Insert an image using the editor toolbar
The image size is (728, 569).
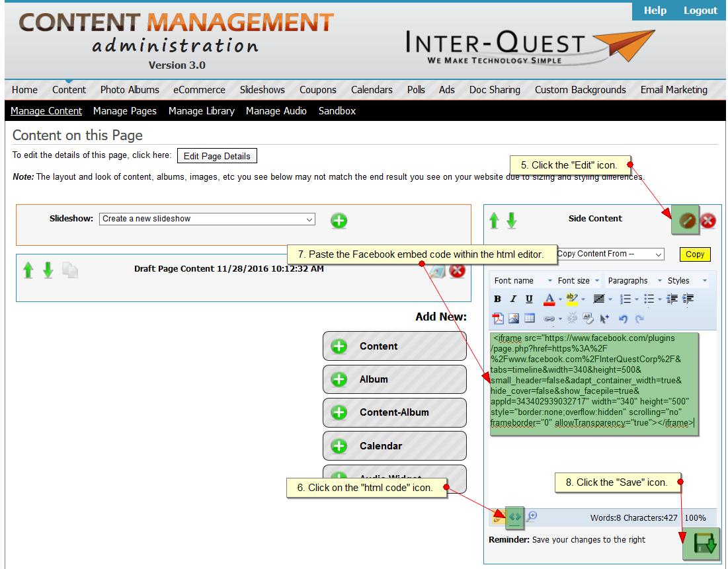tap(514, 318)
